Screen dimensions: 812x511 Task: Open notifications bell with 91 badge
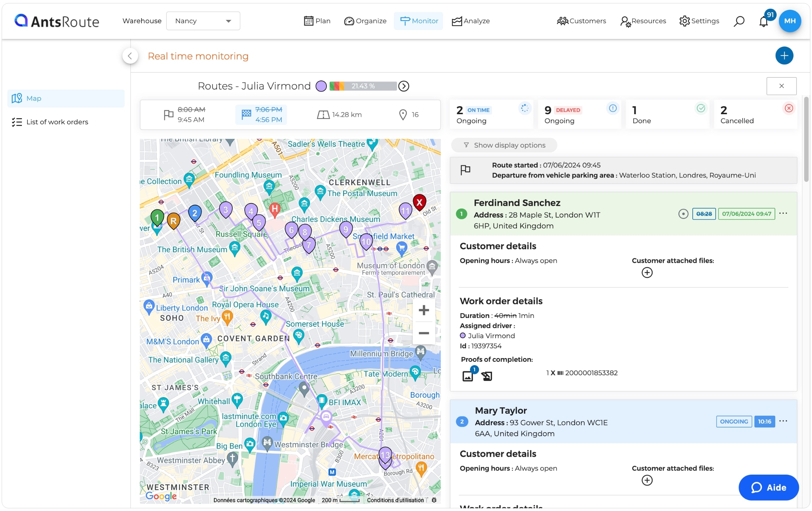[x=764, y=21]
